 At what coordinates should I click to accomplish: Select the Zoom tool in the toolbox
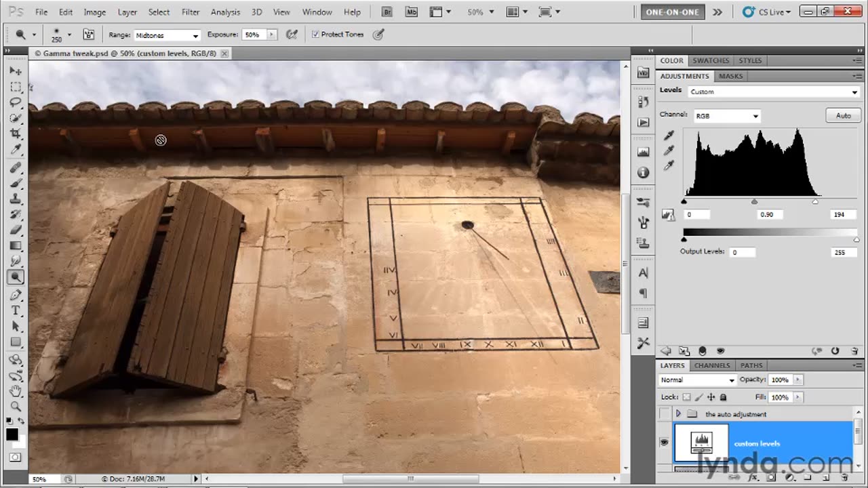(x=16, y=407)
